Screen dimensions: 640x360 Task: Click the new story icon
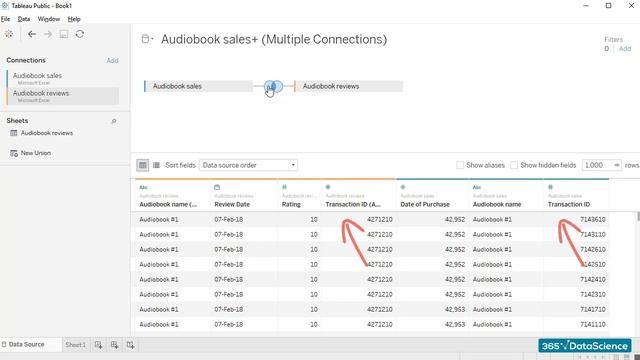pyautogui.click(x=130, y=345)
